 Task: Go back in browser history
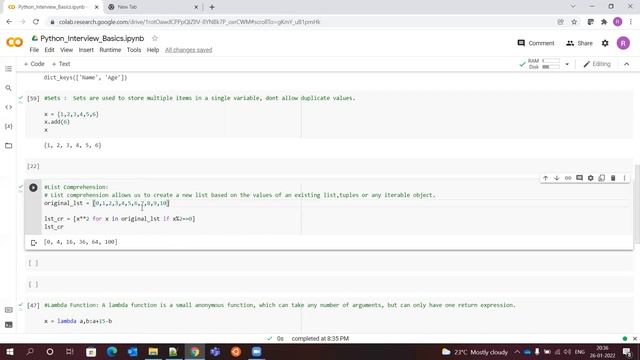tap(9, 22)
